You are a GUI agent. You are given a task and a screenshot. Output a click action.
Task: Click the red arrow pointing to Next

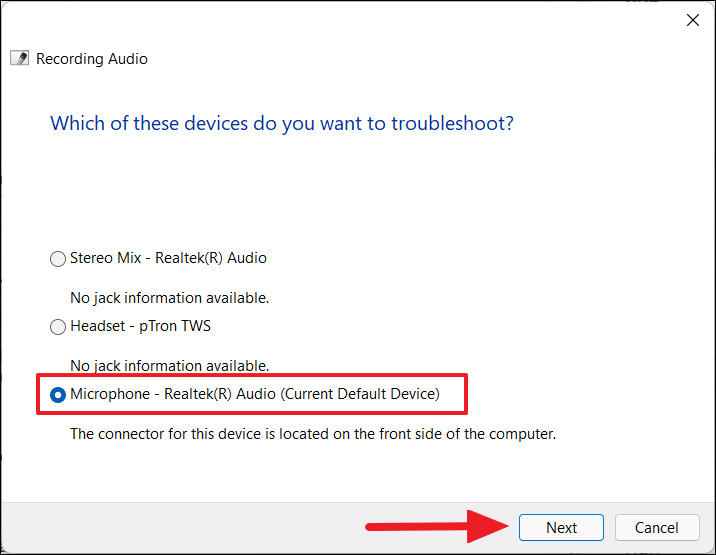point(437,527)
